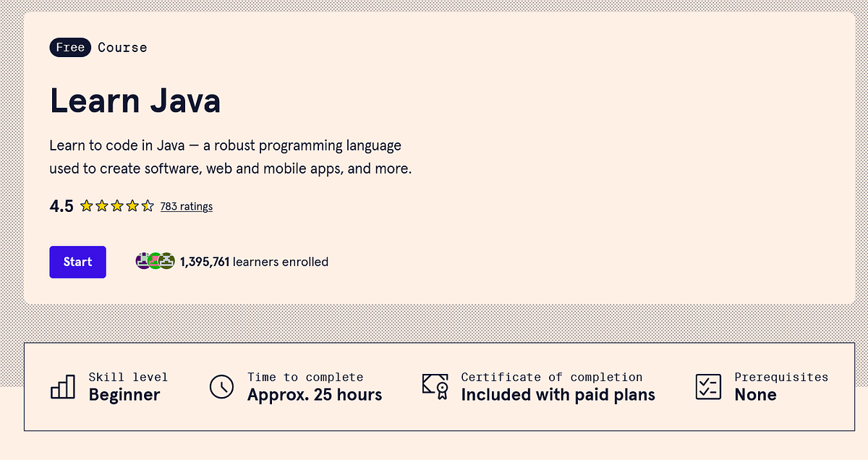Viewport: 868px width, 460px height.
Task: Click the Course label next to Free
Action: (x=122, y=48)
